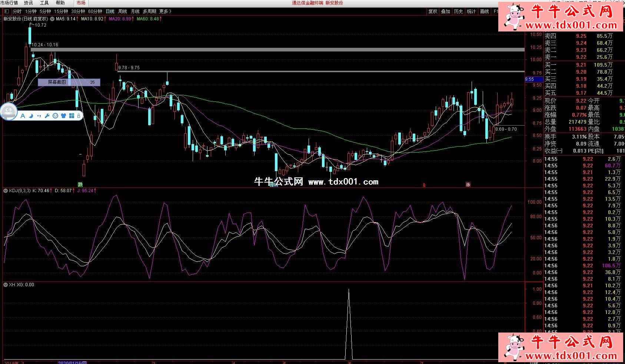Expand the chevron beside 新安股份 main chart title

[52, 19]
